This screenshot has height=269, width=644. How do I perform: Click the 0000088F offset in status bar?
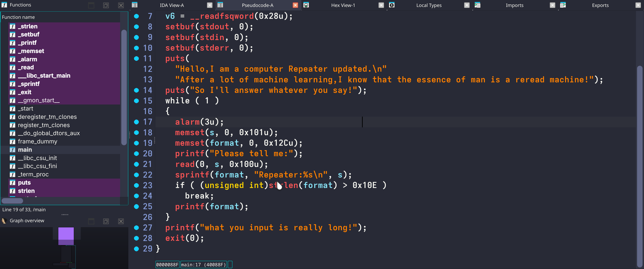(167, 265)
